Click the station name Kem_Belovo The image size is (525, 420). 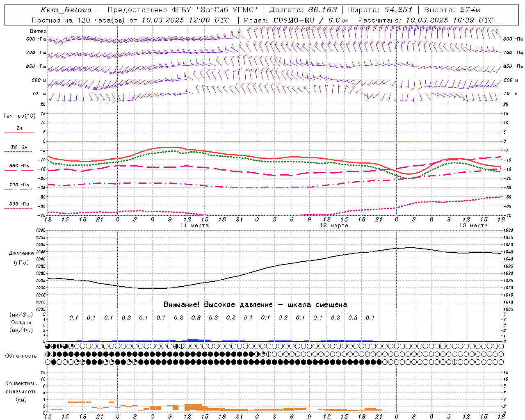[66, 10]
